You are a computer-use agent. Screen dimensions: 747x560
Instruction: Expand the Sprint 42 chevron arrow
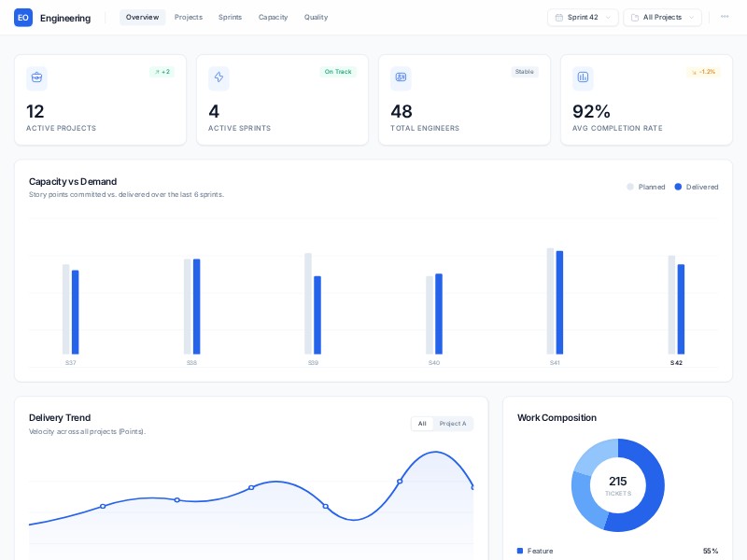coord(608,17)
